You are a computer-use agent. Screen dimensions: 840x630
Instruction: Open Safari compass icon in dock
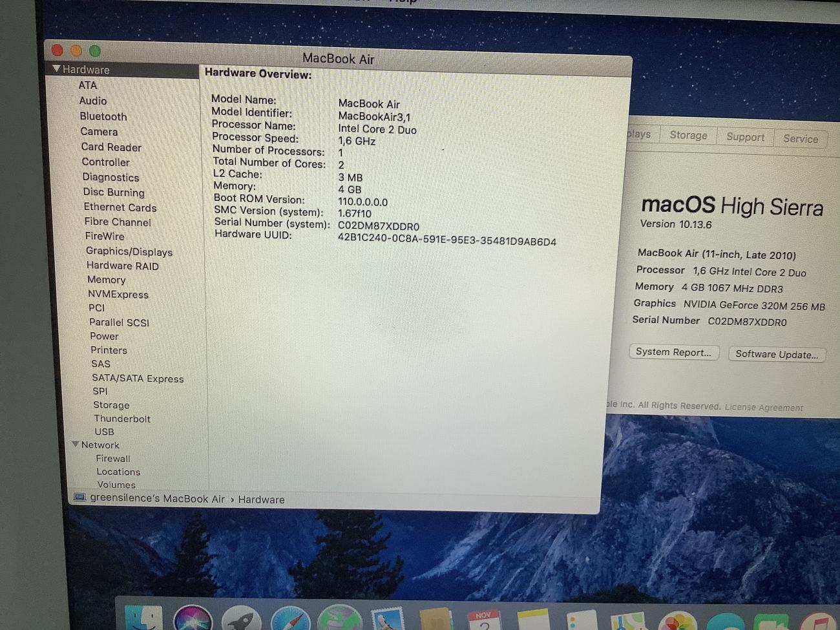click(290, 620)
